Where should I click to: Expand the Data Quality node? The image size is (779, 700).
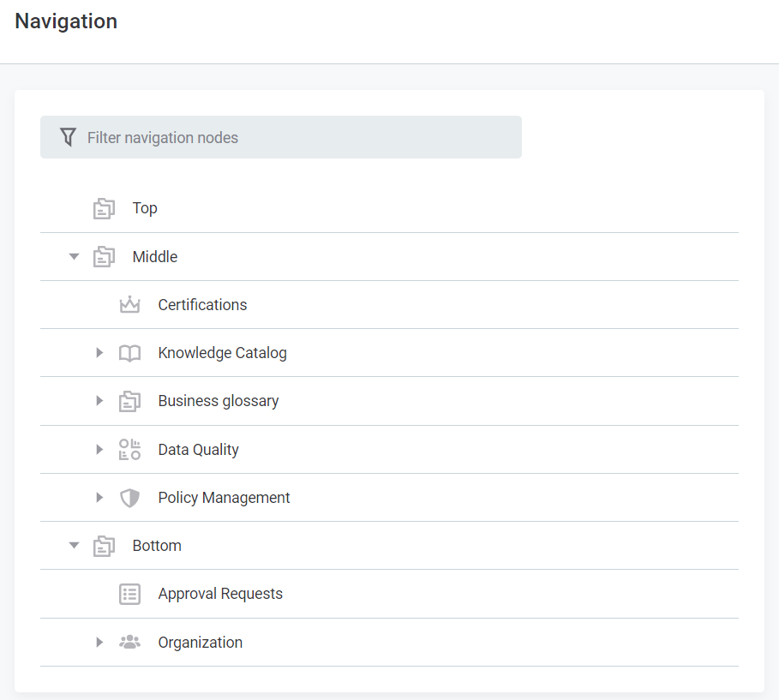tap(99, 449)
